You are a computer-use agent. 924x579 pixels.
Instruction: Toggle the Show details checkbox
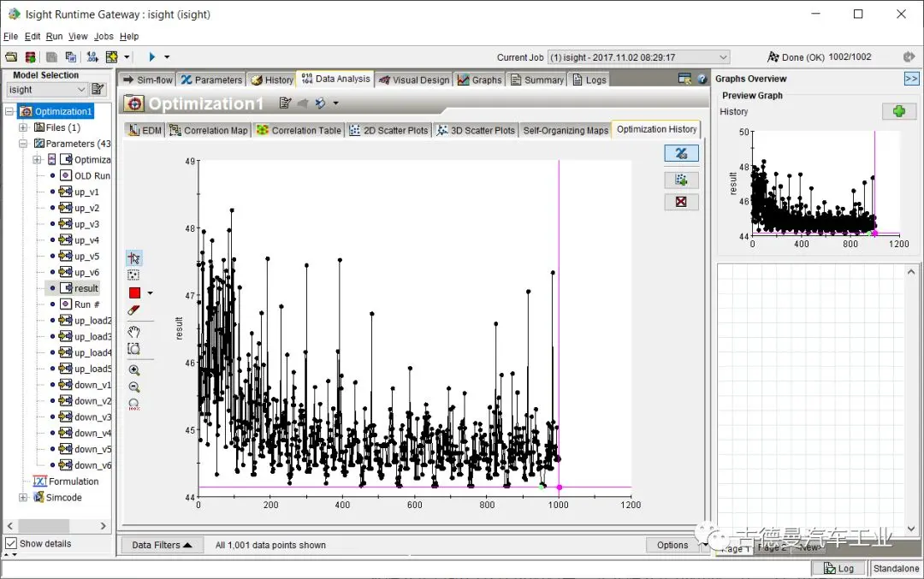click(x=11, y=544)
